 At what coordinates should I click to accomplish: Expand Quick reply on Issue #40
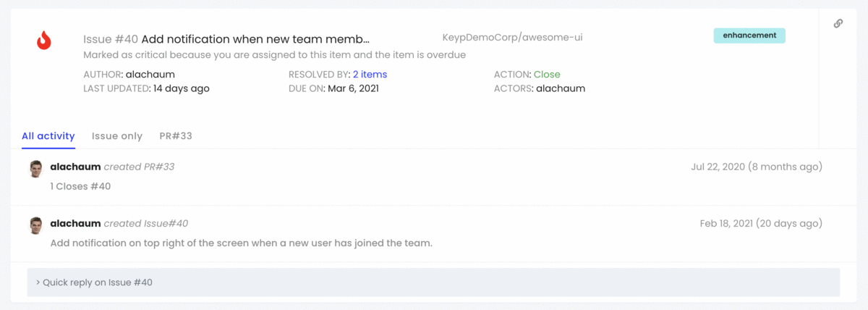point(94,282)
